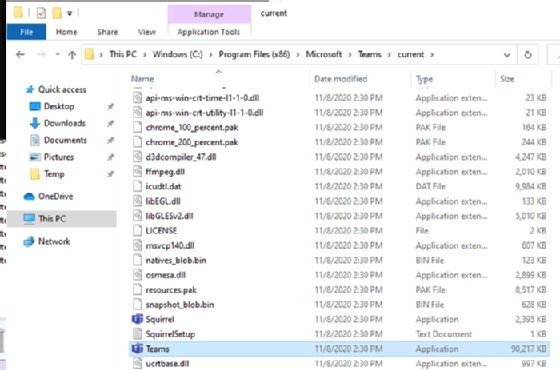Click the pin icon next to Downloads
The image size is (560, 370).
[111, 123]
